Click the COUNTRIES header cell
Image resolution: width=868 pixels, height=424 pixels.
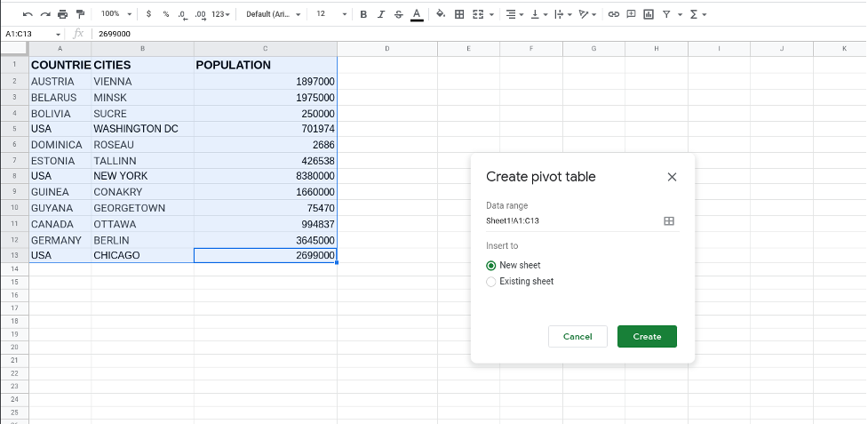(x=60, y=65)
